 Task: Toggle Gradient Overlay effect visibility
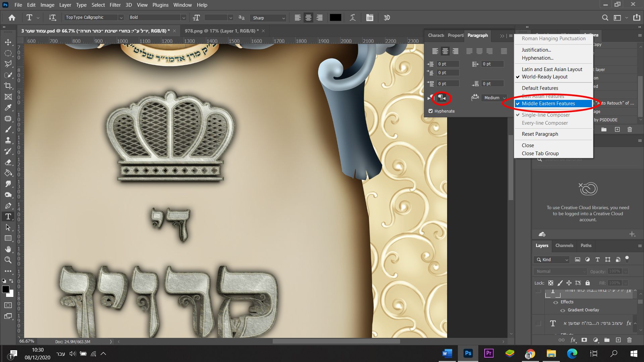point(563,310)
